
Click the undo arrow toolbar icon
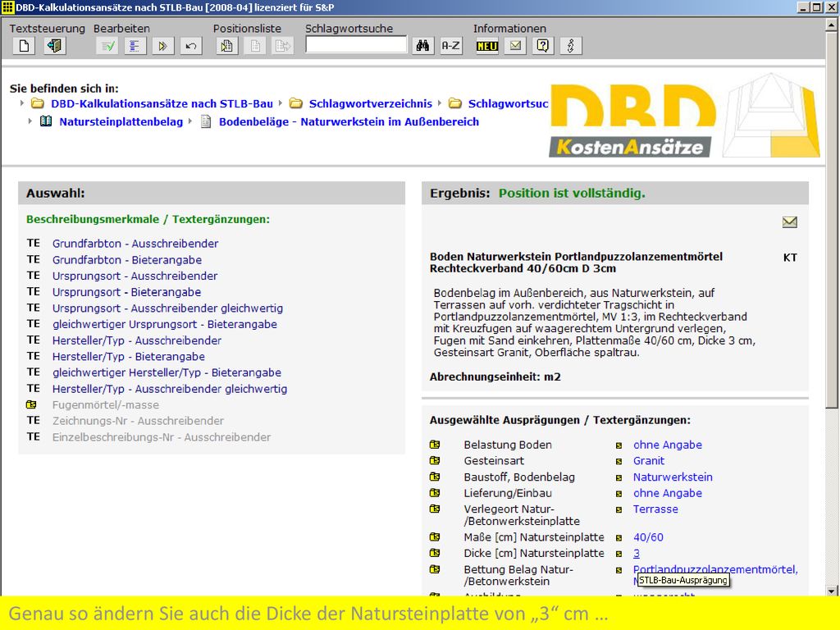coord(190,46)
